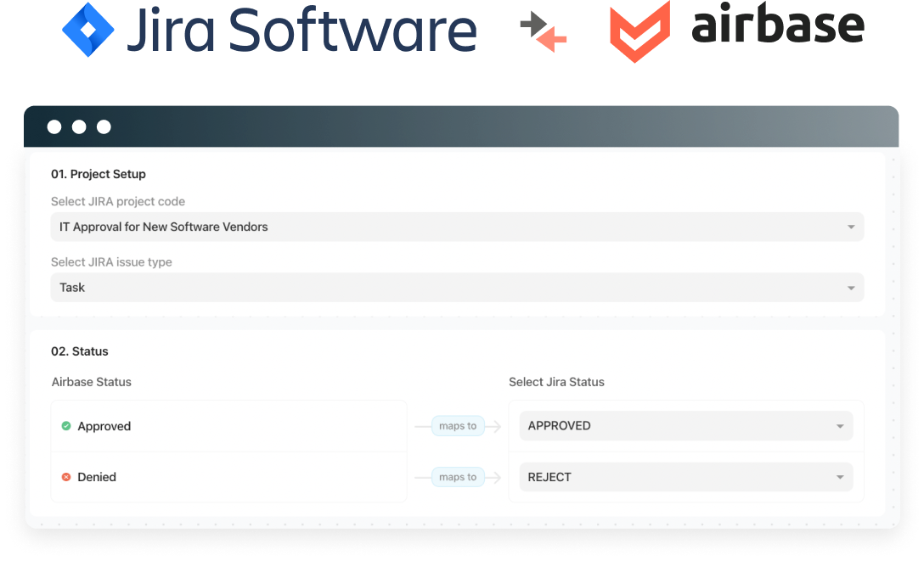
Task: Select the Denied Airbase status row
Action: (228, 477)
